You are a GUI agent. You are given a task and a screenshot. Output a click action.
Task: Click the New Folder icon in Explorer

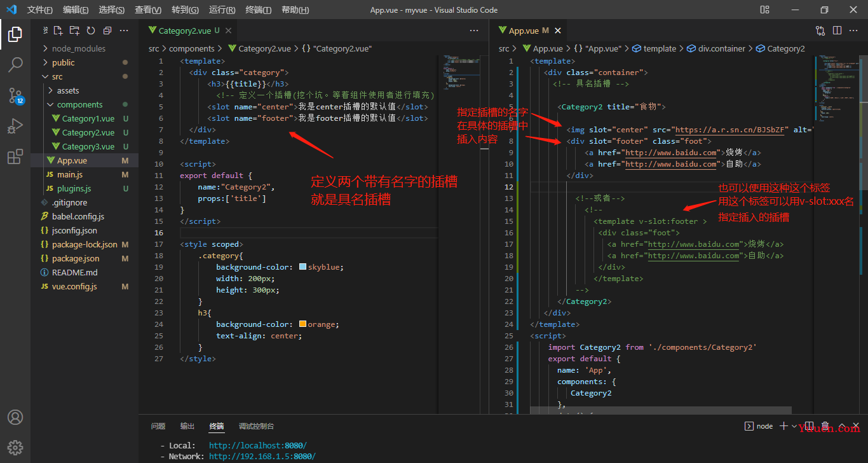[74, 31]
